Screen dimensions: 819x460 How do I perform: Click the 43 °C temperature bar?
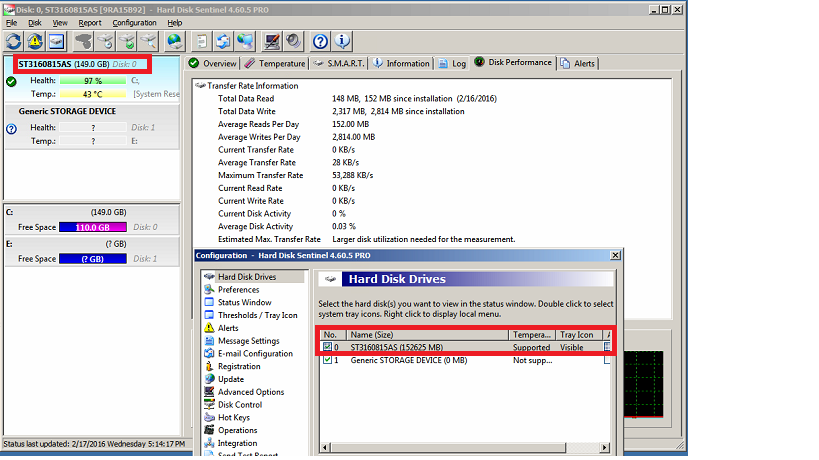93,94
